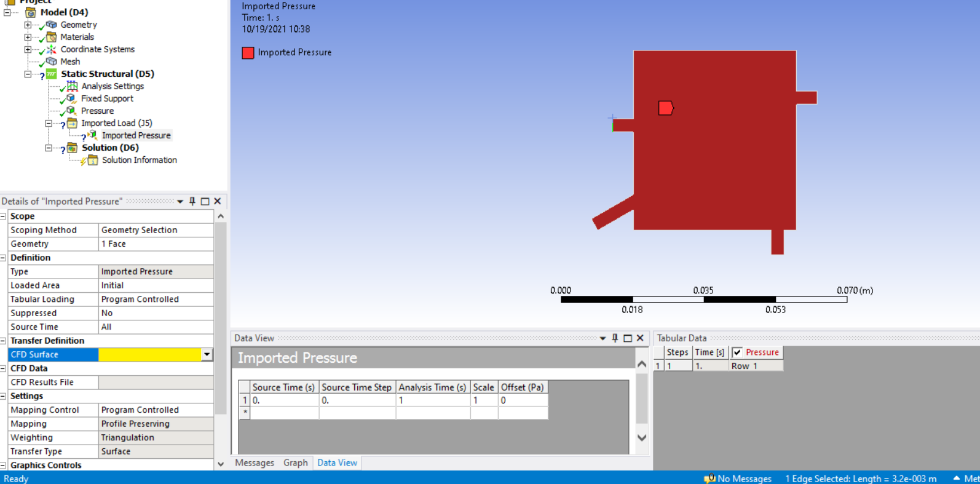Collapse the Definition section in Details
Viewport: 980px width, 484px height.
coord(3,258)
